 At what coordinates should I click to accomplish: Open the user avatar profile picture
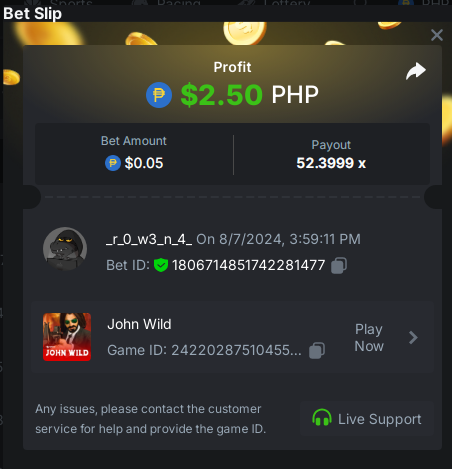click(65, 249)
